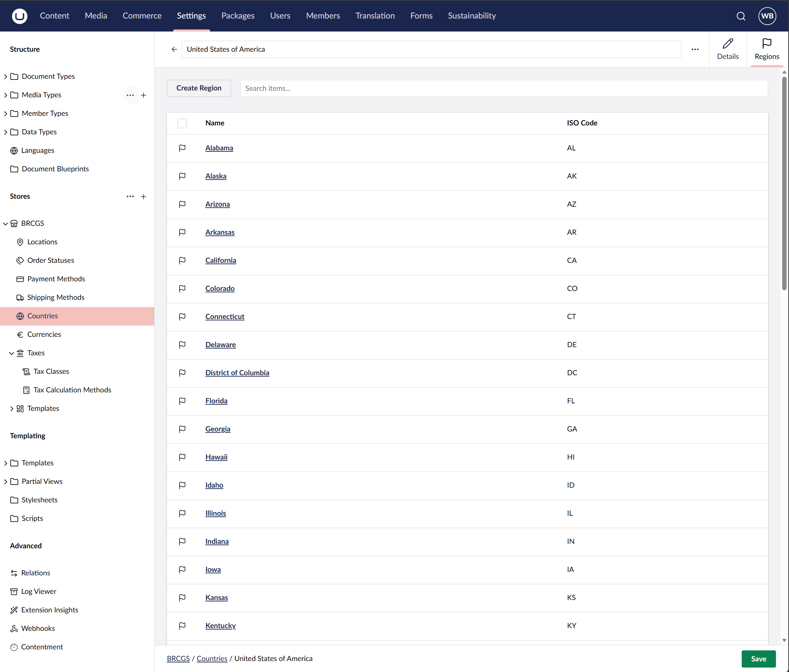This screenshot has height=672, width=789.
Task: Toggle the select-all checkbox in table header
Action: click(182, 123)
